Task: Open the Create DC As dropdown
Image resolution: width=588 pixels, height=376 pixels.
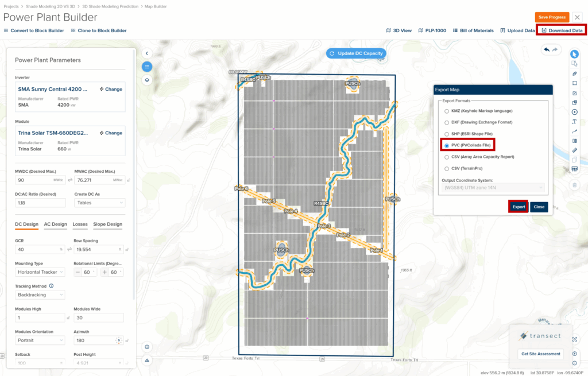Action: [x=99, y=203]
